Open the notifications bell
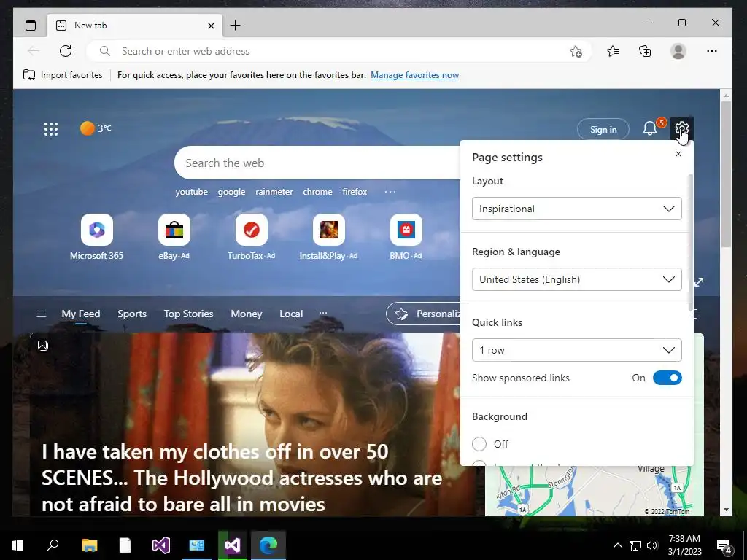This screenshot has width=747, height=560. pos(650,128)
